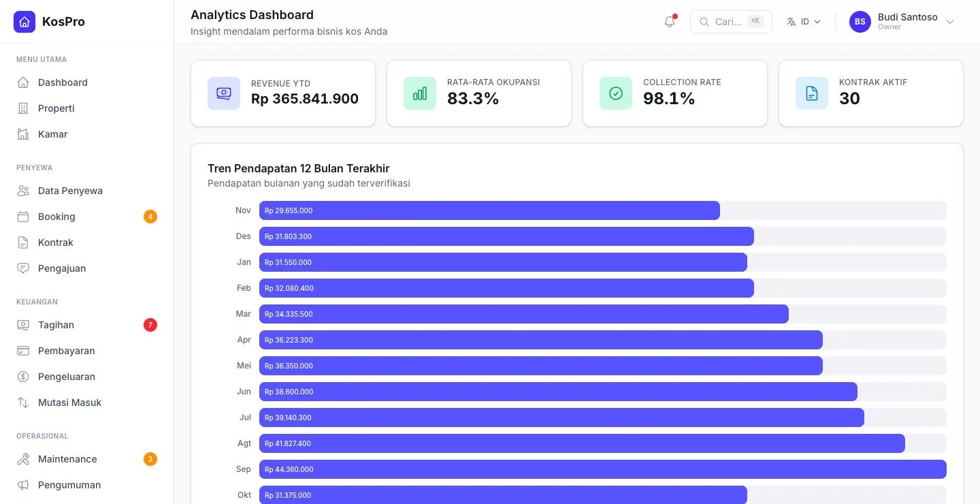Click the Properti building icon
The width and height of the screenshot is (980, 504).
tap(23, 108)
